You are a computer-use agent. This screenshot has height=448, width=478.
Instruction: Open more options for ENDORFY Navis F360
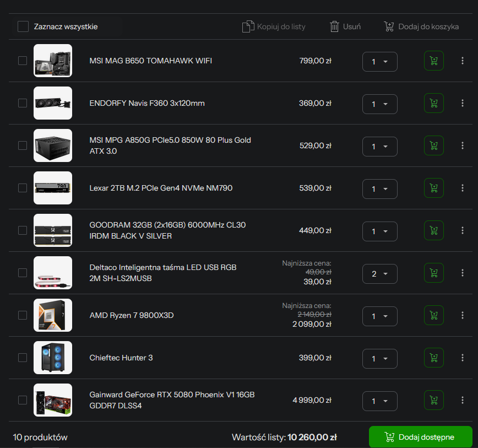coord(463,103)
